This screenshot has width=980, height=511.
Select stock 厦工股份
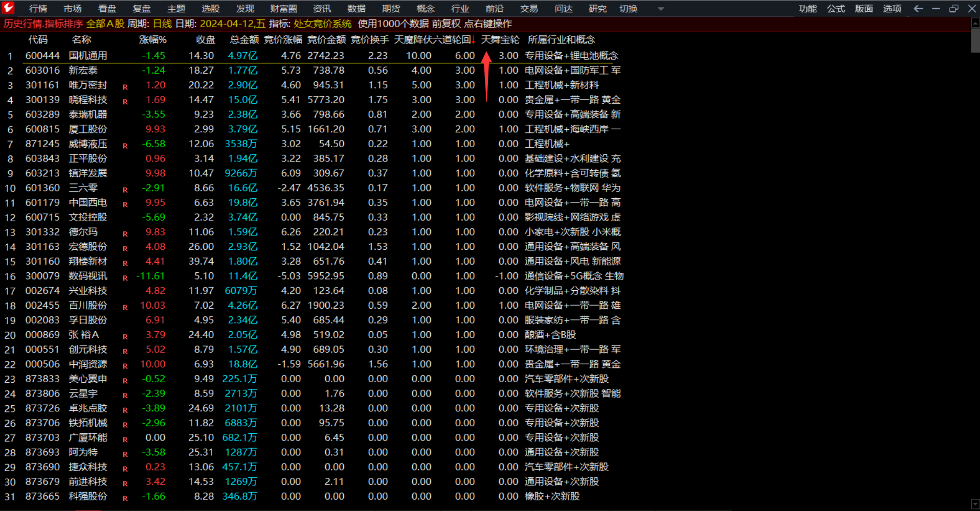[88, 129]
